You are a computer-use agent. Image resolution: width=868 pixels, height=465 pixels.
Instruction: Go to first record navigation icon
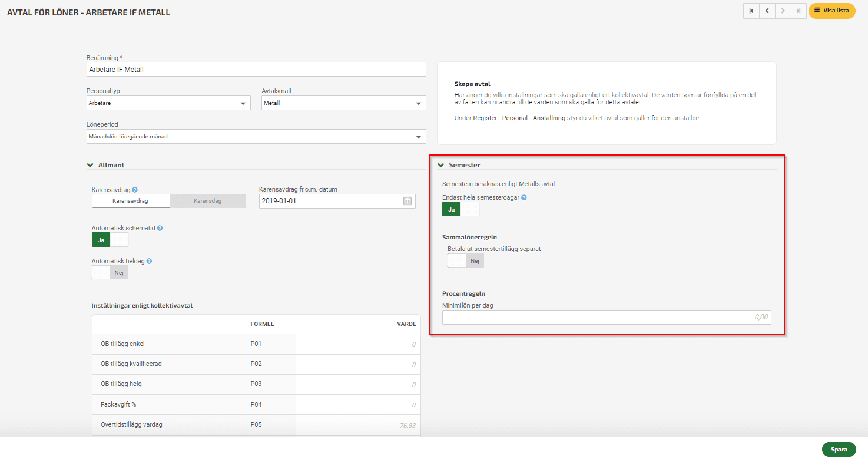(751, 11)
